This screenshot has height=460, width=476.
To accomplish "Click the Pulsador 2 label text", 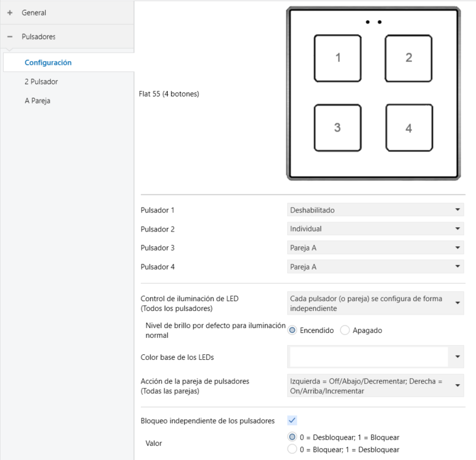I will coord(157,229).
